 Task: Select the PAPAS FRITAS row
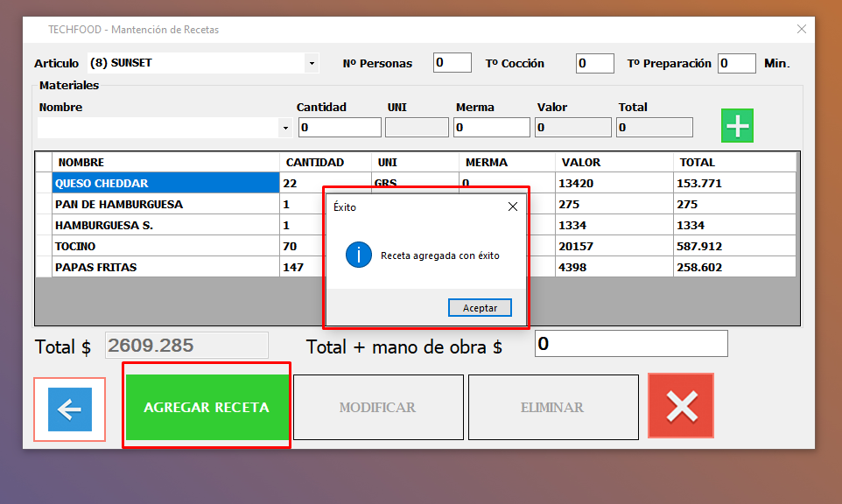[165, 268]
